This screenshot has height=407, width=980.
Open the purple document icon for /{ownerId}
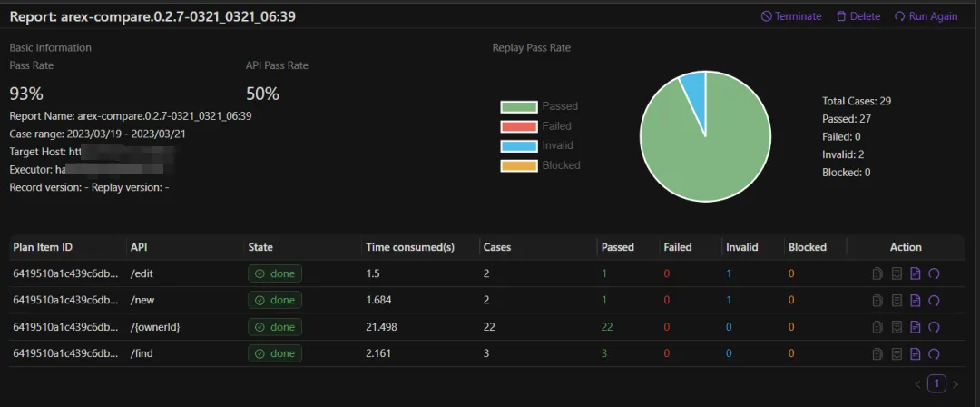pos(916,327)
